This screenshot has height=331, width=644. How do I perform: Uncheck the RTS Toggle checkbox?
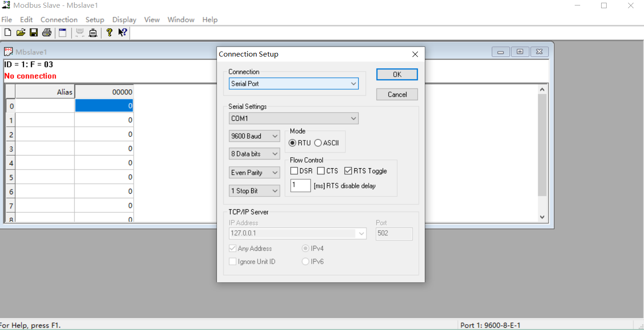click(348, 171)
